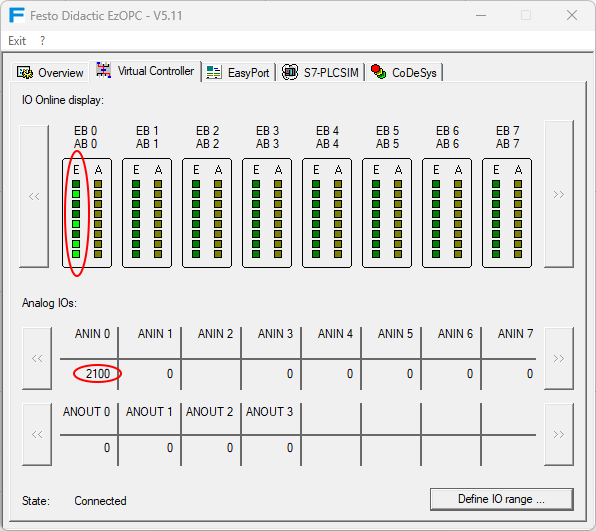This screenshot has height=531, width=596.
Task: Show next ANOUT channels
Action: coord(559,434)
